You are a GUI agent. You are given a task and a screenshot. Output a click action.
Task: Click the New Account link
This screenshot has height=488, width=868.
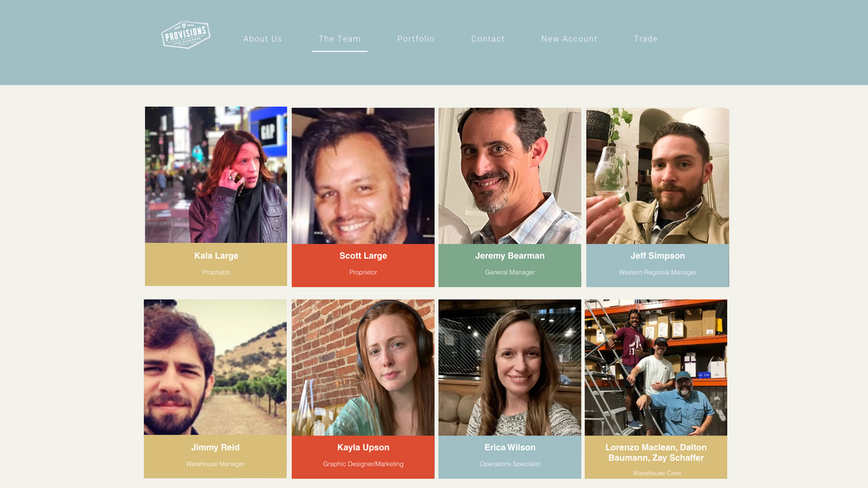(x=569, y=39)
